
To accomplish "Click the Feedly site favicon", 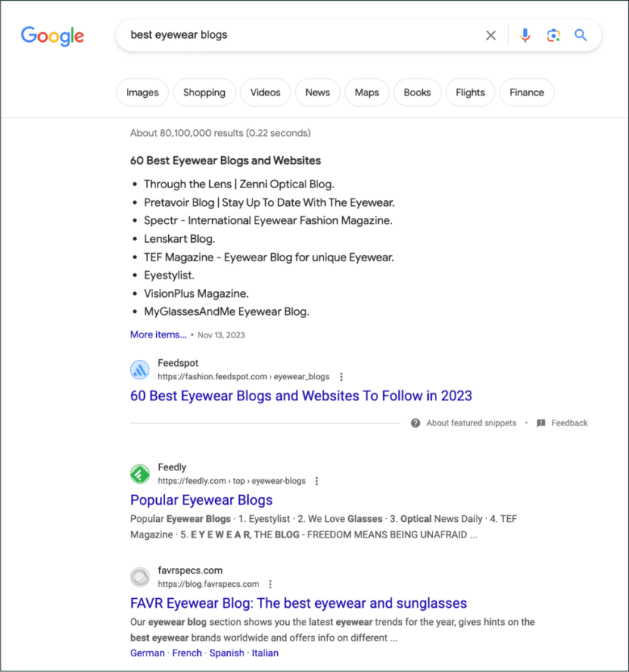I will click(140, 473).
